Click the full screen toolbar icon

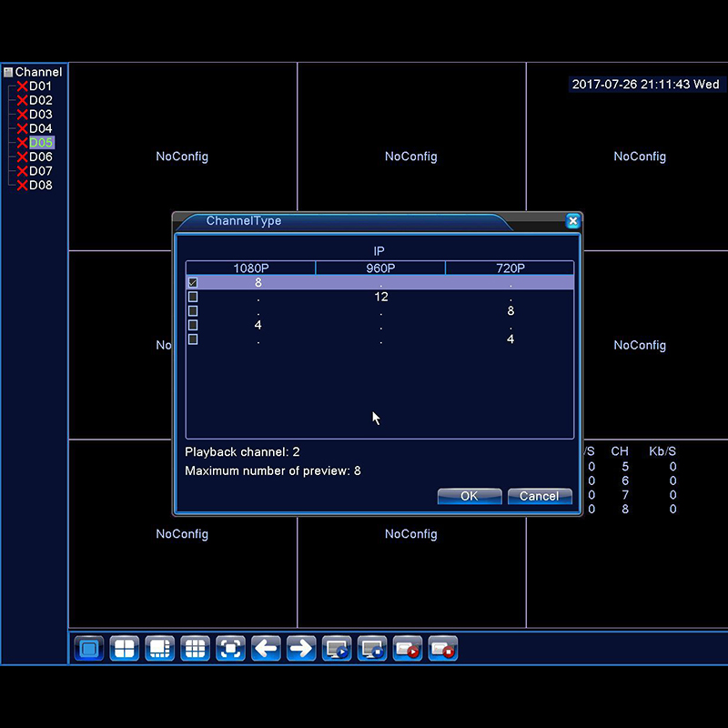click(230, 649)
